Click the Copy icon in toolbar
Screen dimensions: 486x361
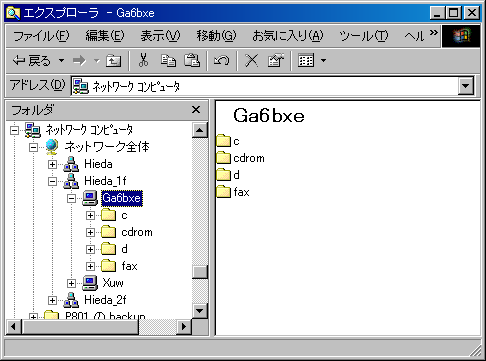pos(168,60)
